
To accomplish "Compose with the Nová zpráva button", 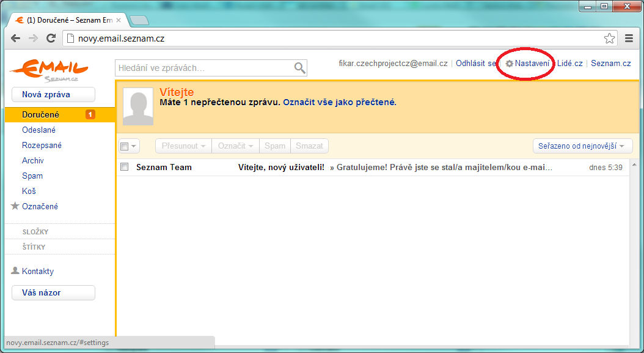I will [53, 94].
